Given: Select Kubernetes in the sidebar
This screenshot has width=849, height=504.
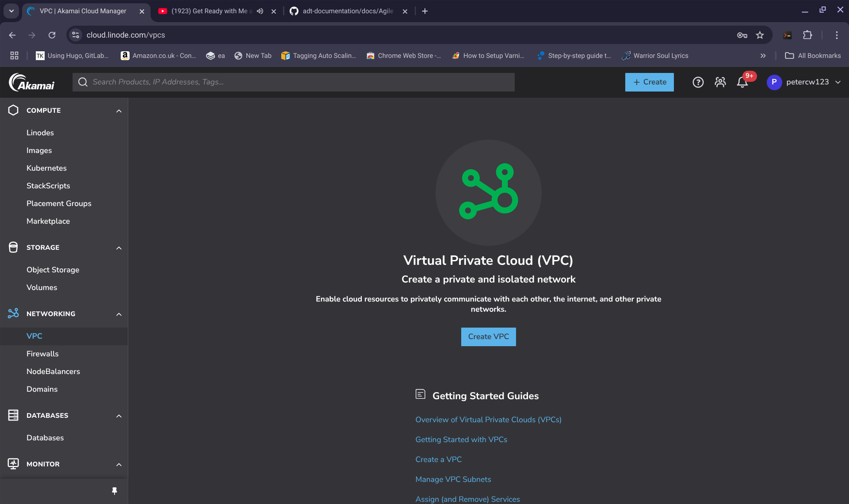Looking at the screenshot, I should pyautogui.click(x=46, y=168).
